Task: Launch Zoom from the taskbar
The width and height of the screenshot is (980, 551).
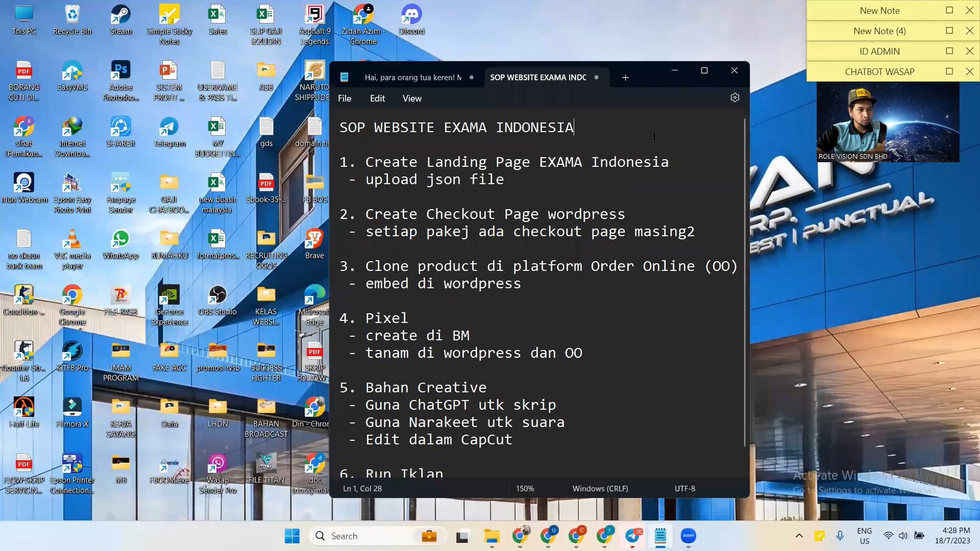Action: pyautogui.click(x=689, y=536)
